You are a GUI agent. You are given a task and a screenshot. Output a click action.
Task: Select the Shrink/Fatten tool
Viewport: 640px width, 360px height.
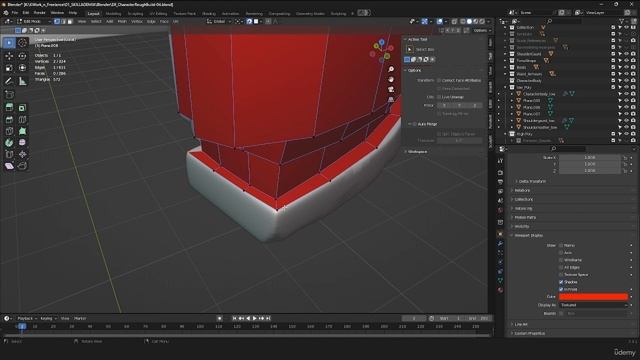click(x=22, y=154)
